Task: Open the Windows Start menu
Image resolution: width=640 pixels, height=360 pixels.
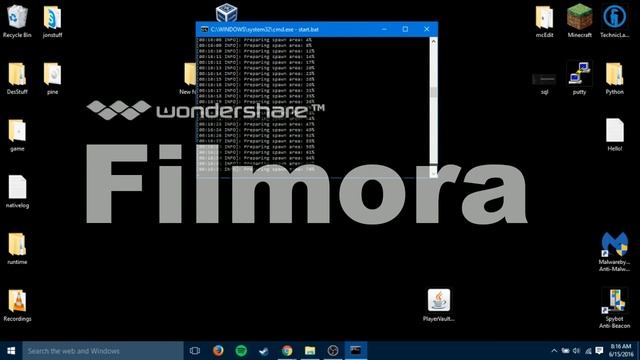Action: (x=11, y=351)
